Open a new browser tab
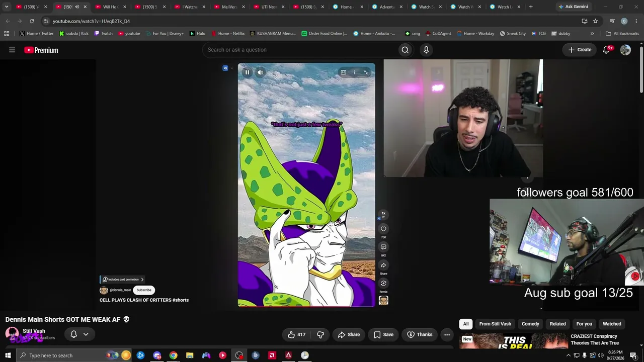 (x=531, y=7)
